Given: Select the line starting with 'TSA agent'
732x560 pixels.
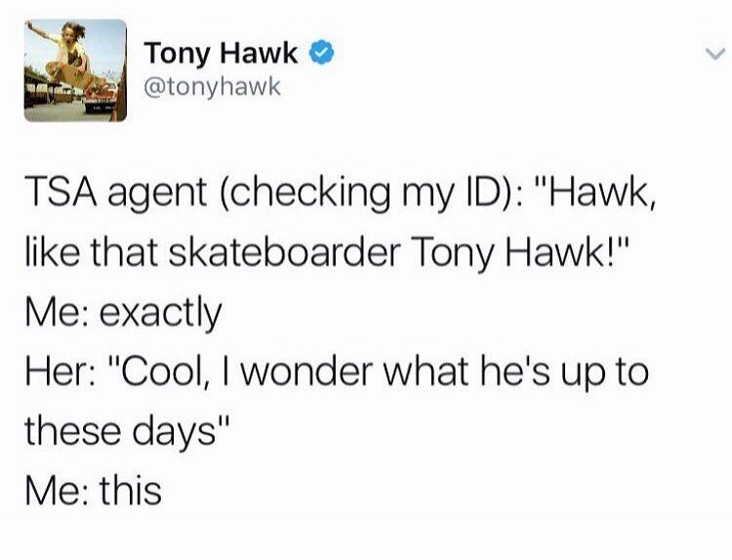Looking at the screenshot, I should point(342,193).
